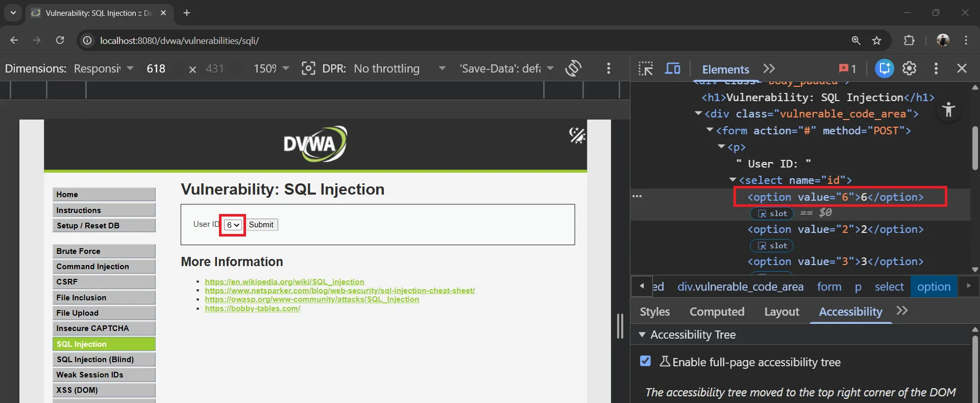Show more style pane tabs chevron
This screenshot has width=980, height=403.
(902, 311)
